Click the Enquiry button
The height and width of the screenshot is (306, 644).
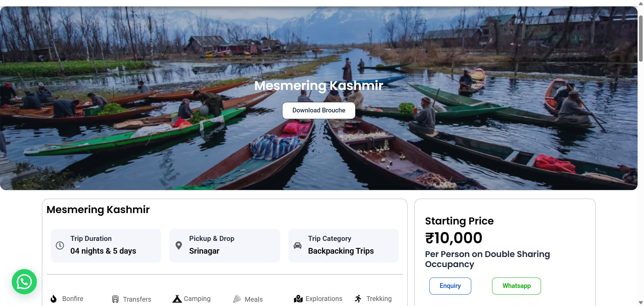click(x=450, y=286)
